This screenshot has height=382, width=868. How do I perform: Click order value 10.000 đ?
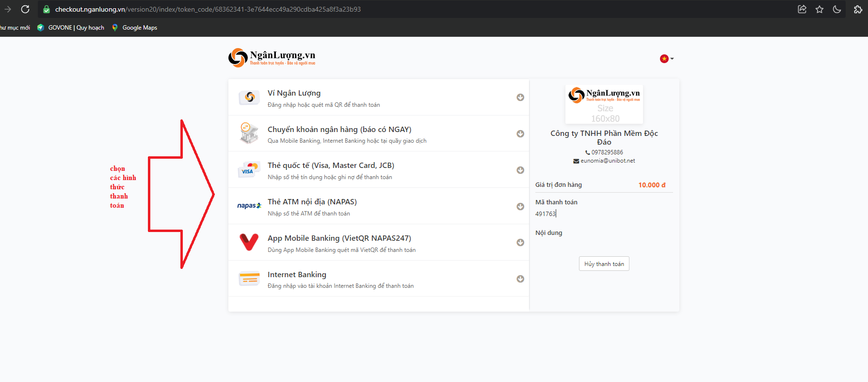(x=652, y=185)
